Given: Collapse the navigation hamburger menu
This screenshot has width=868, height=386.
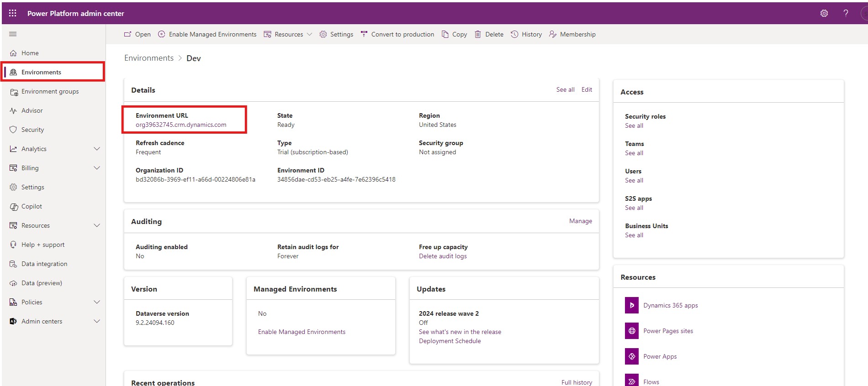Looking at the screenshot, I should pyautogui.click(x=13, y=34).
